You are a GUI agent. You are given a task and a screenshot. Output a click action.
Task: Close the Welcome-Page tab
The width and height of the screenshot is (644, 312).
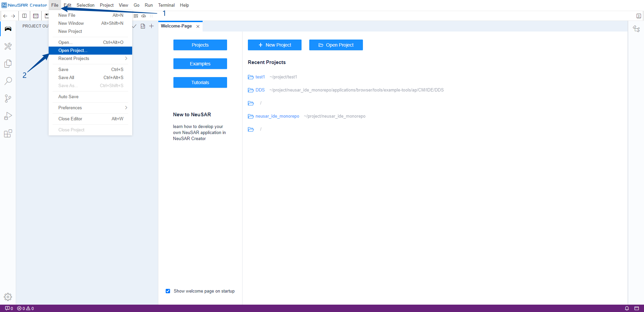click(x=198, y=26)
